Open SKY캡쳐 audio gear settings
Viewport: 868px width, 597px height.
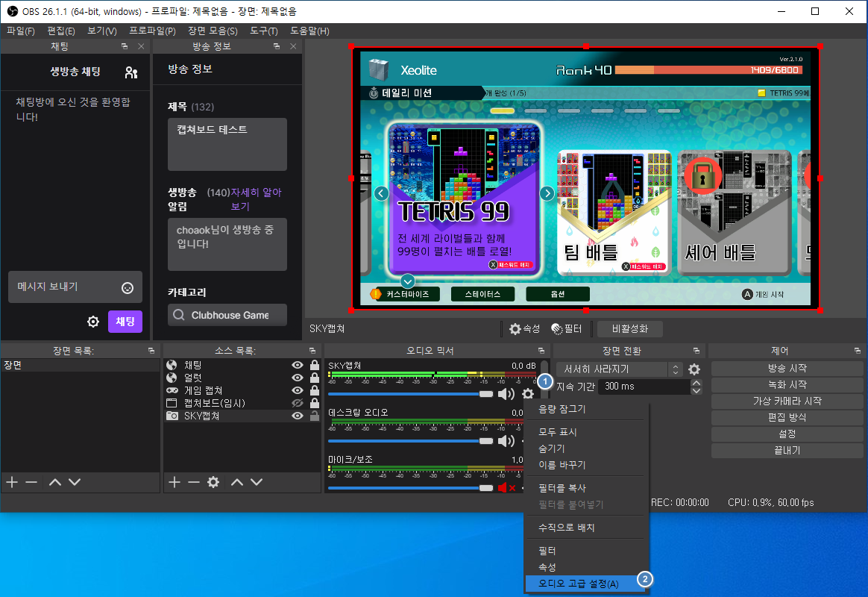click(528, 394)
